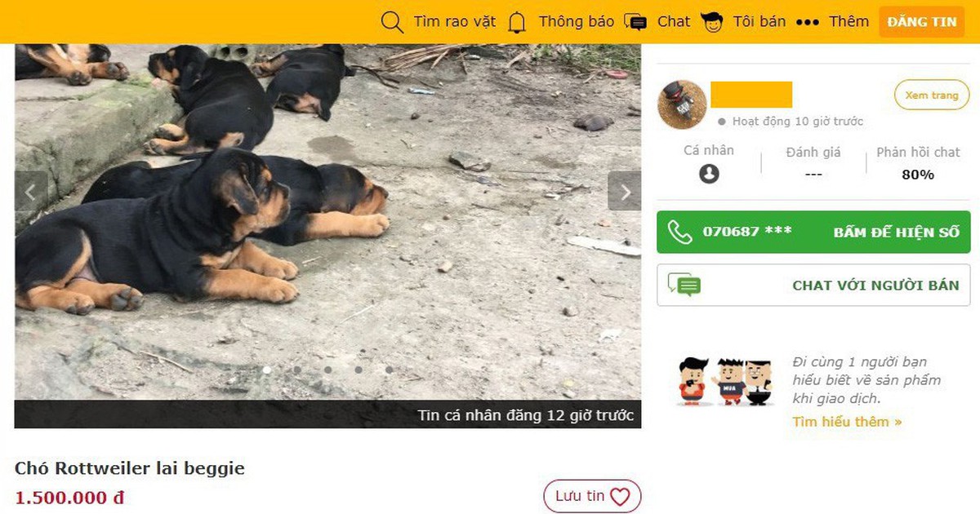Select the first carousel dot indicator

(266, 370)
